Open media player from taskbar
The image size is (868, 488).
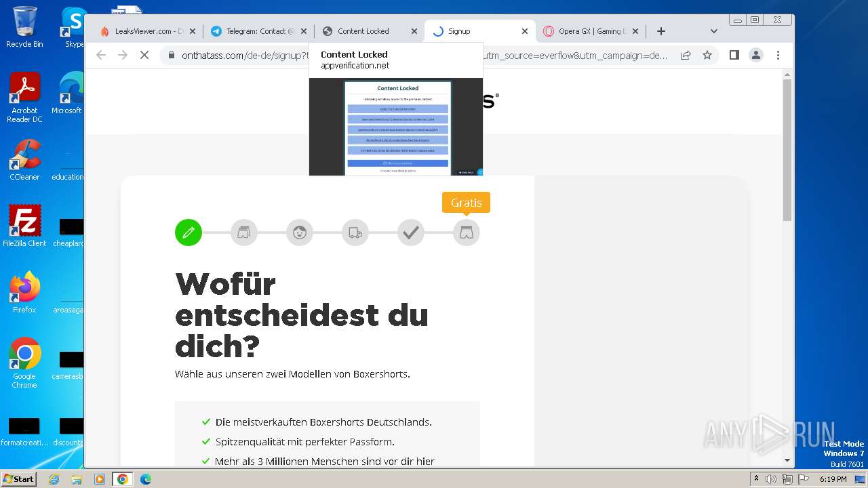click(100, 479)
